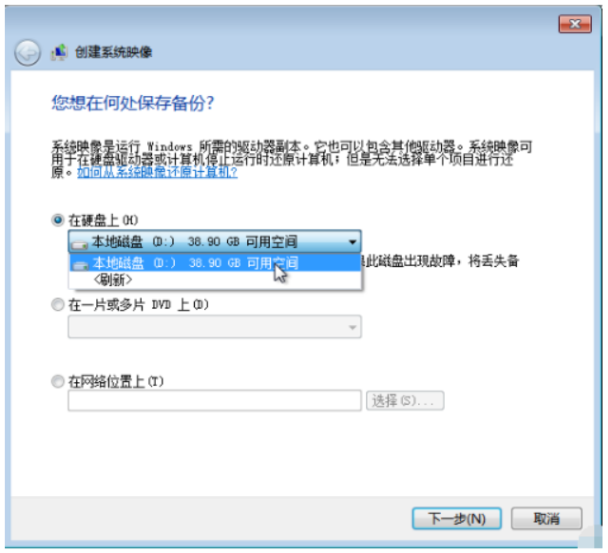Viewport: 608px width, 553px height.
Task: Select the 在硬盘上 radio button
Action: coord(57,220)
